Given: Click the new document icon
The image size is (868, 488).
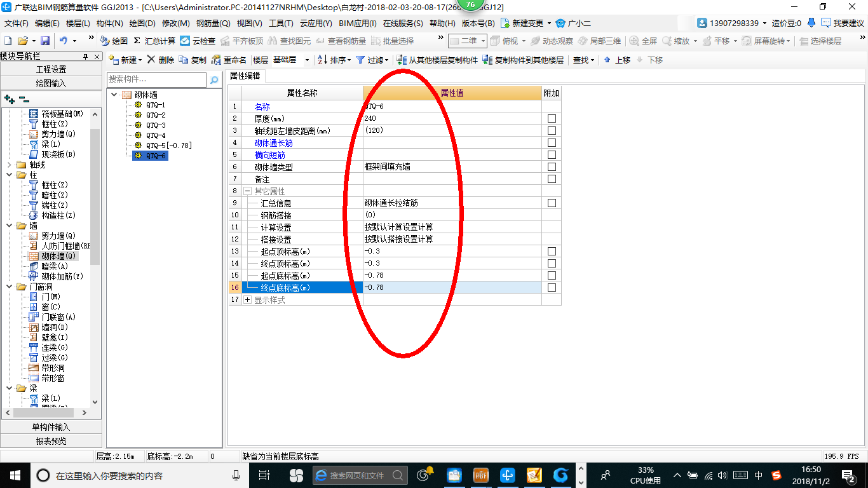Looking at the screenshot, I should [8, 41].
